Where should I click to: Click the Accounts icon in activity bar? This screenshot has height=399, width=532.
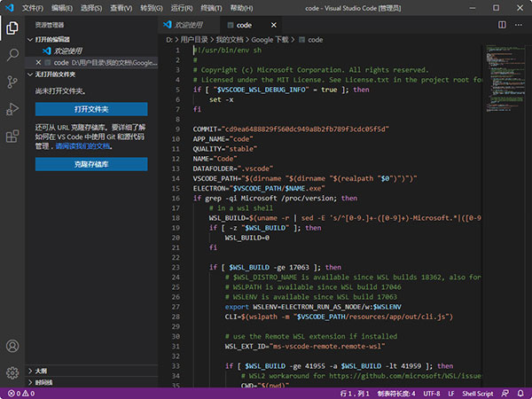(12, 346)
